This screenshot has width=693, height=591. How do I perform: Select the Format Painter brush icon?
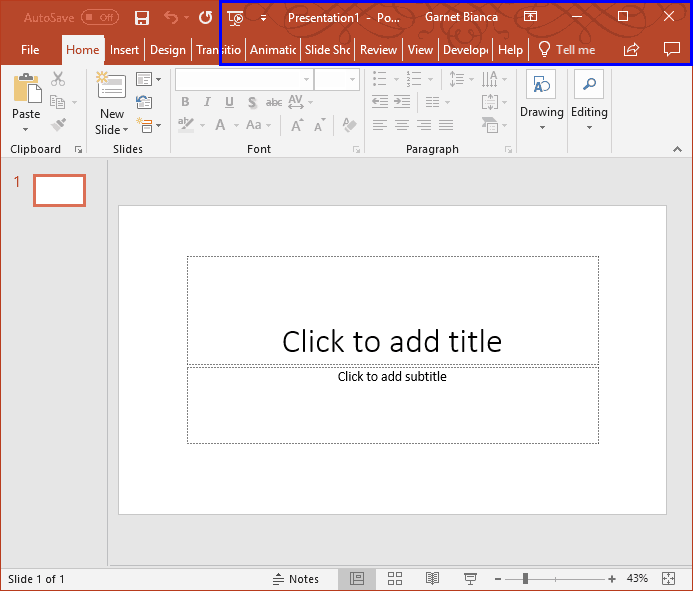coord(58,125)
